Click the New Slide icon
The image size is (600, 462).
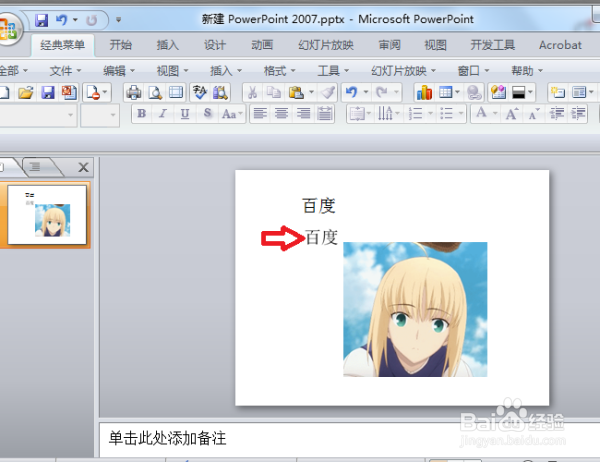[x=558, y=93]
